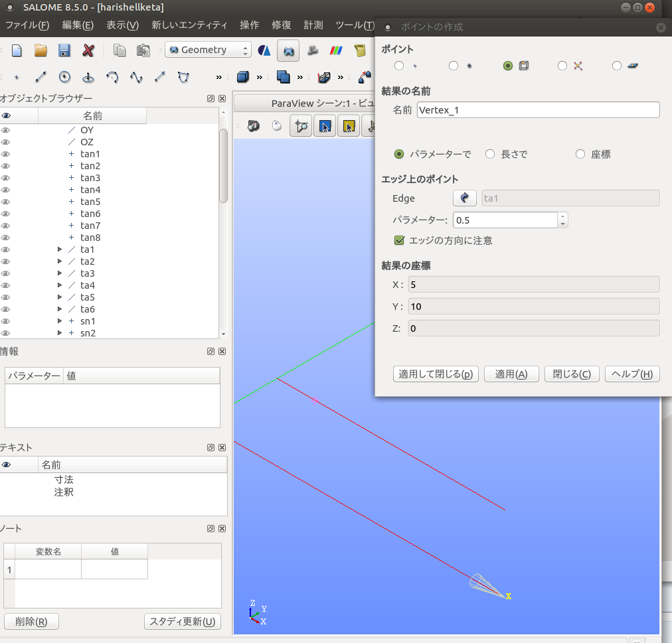Select the point on face radio button
The width and height of the screenshot is (672, 643).
tap(617, 66)
